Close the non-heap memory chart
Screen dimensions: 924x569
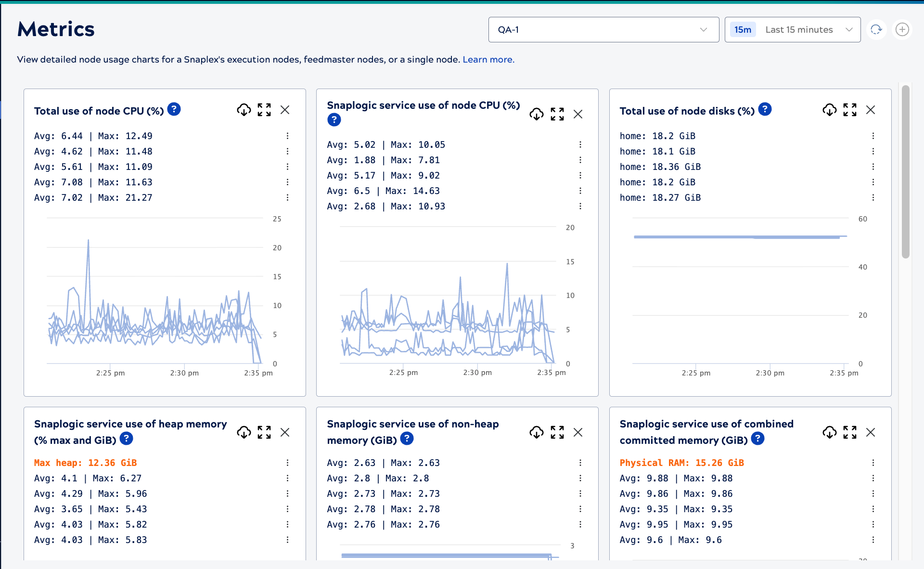(578, 432)
